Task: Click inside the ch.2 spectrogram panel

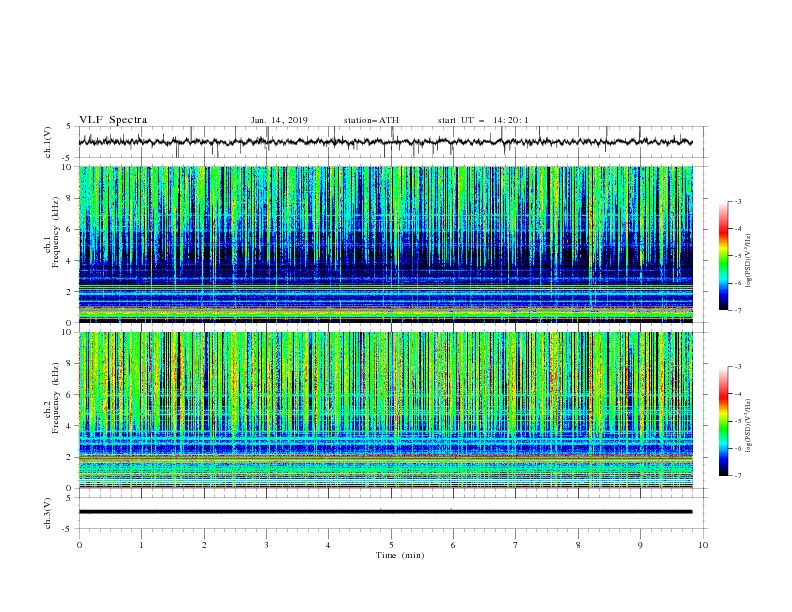Action: click(x=385, y=410)
